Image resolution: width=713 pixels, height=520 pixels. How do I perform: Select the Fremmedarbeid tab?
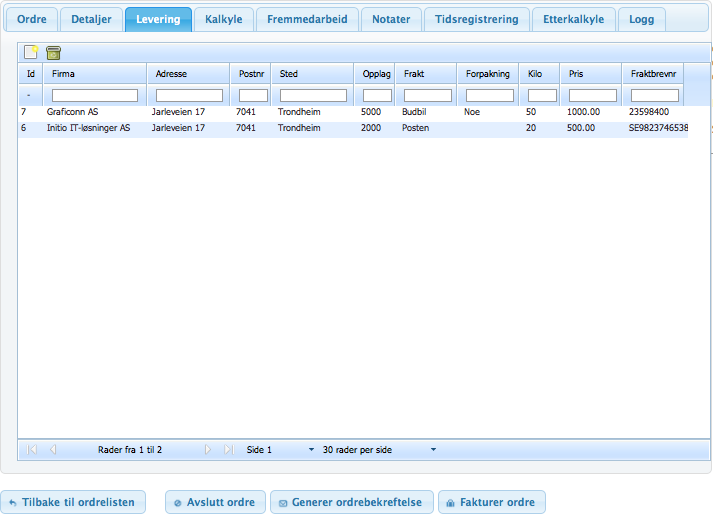click(307, 19)
